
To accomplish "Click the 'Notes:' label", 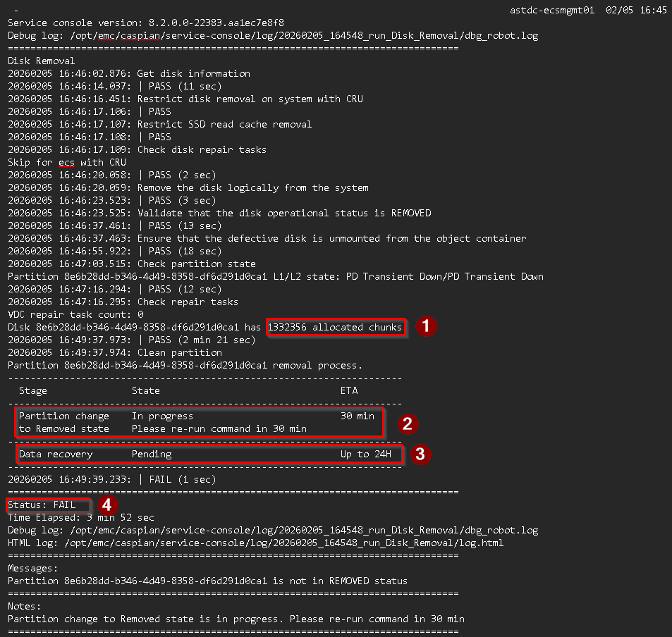I will [25, 607].
